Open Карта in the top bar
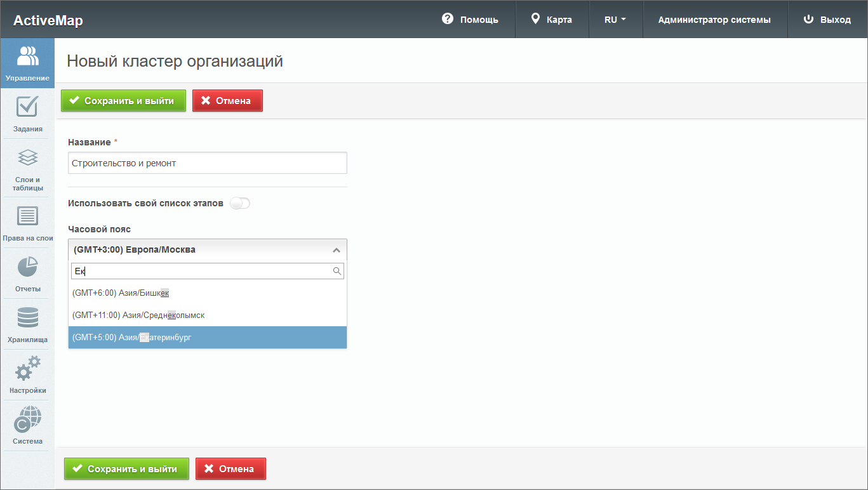The width and height of the screenshot is (868, 490). [x=552, y=20]
